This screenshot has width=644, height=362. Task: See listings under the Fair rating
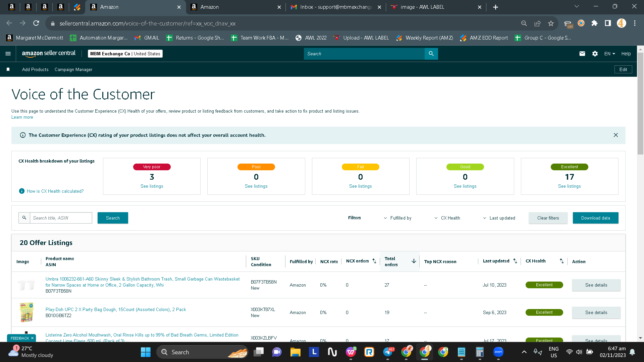361,186
